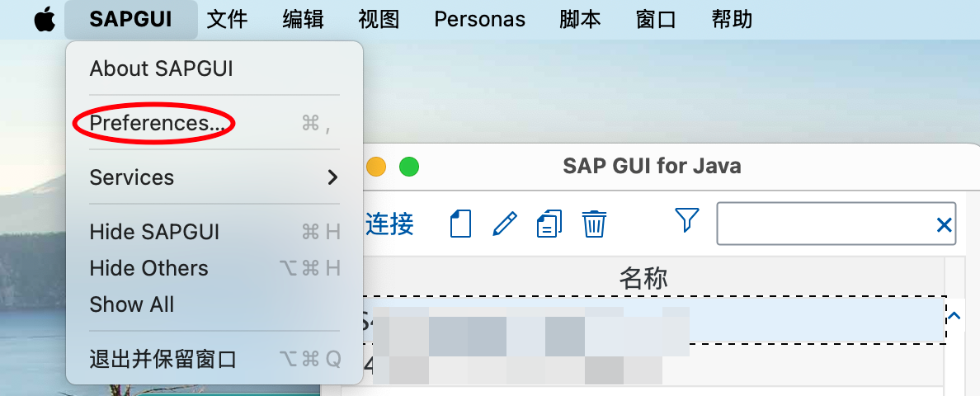Screen dimensions: 980x396
Task: Click the 连接 button
Action: pyautogui.click(x=389, y=224)
